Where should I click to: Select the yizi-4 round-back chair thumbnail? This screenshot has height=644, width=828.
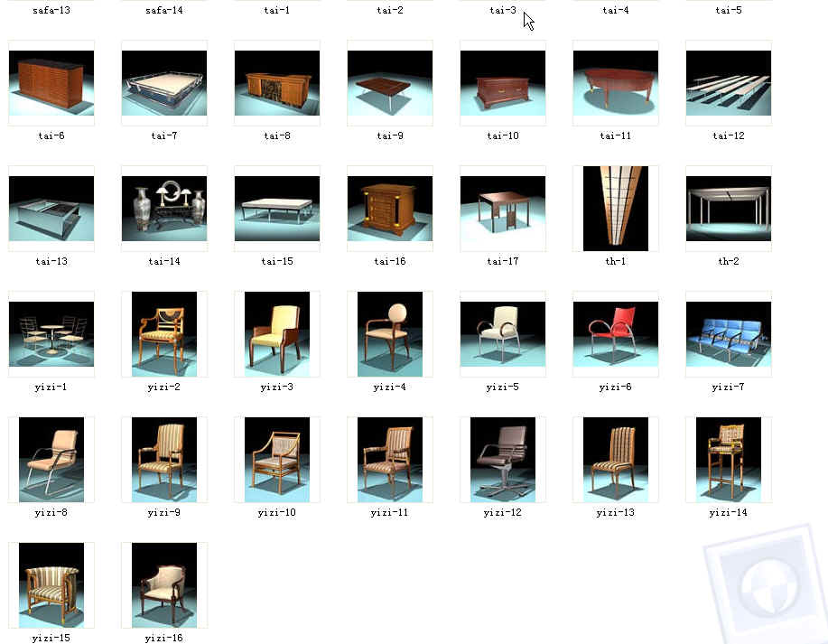tap(390, 334)
